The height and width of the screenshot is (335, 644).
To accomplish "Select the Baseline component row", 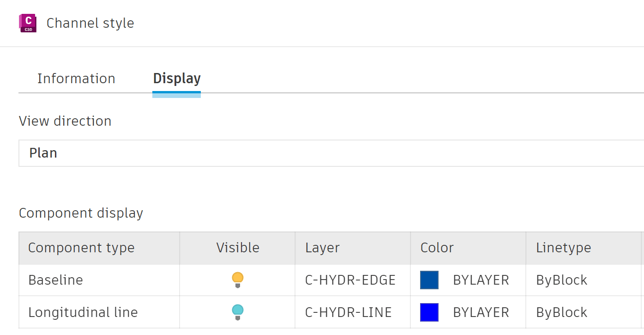I will pyautogui.click(x=56, y=280).
